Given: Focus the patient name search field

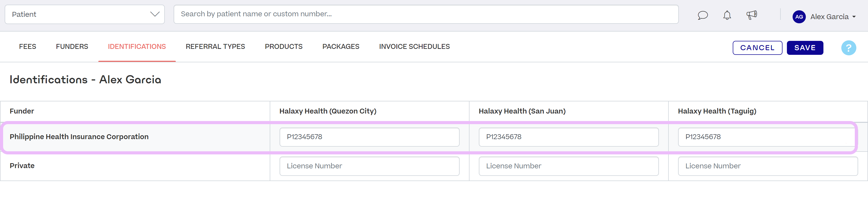Looking at the screenshot, I should [426, 14].
